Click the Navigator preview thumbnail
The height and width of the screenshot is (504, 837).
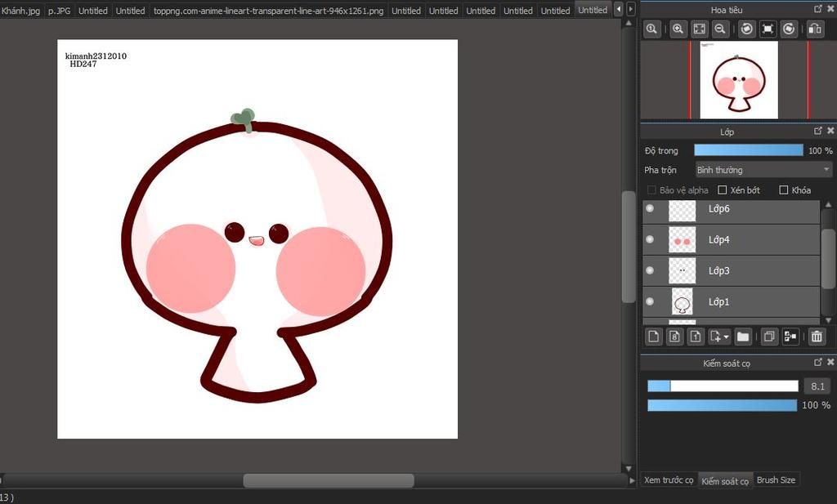point(739,80)
